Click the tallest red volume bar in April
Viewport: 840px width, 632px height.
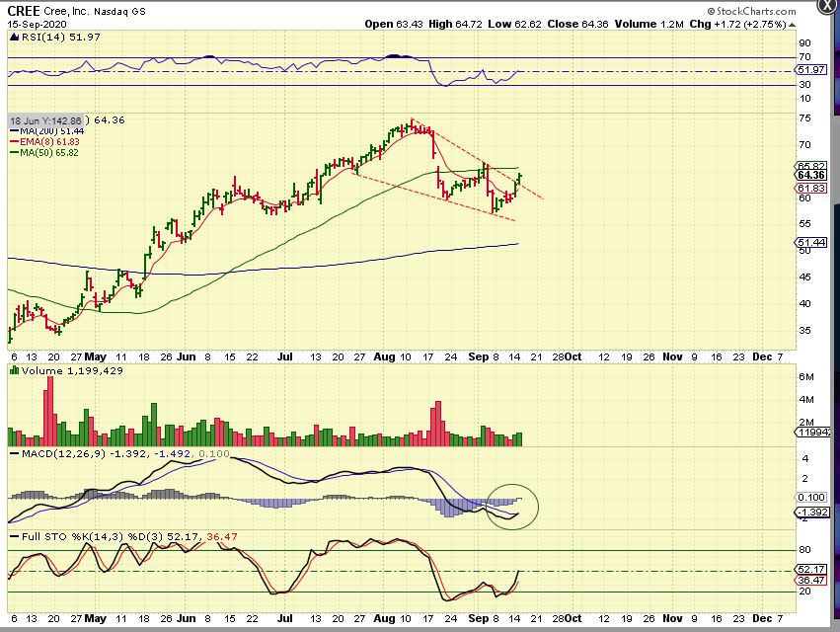(x=45, y=412)
